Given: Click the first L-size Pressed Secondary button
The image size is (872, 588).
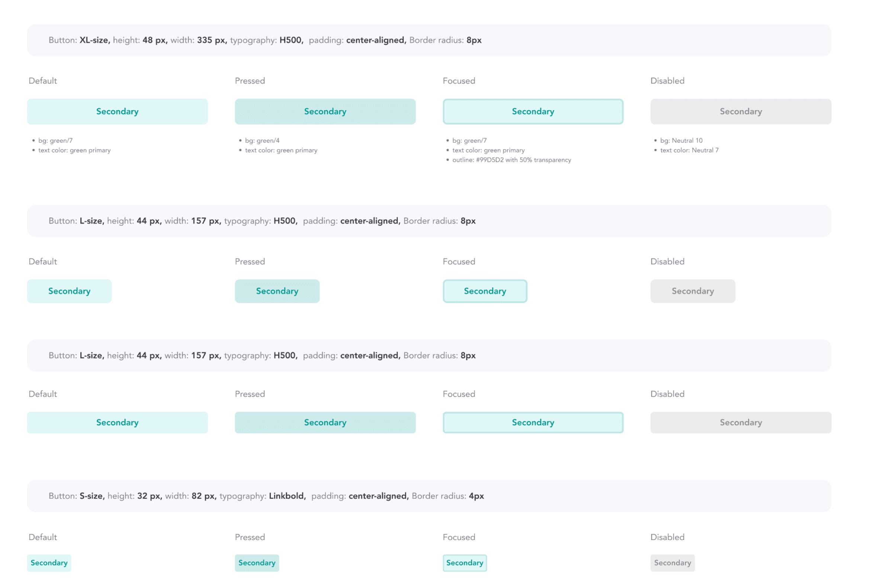Looking at the screenshot, I should 277,291.
